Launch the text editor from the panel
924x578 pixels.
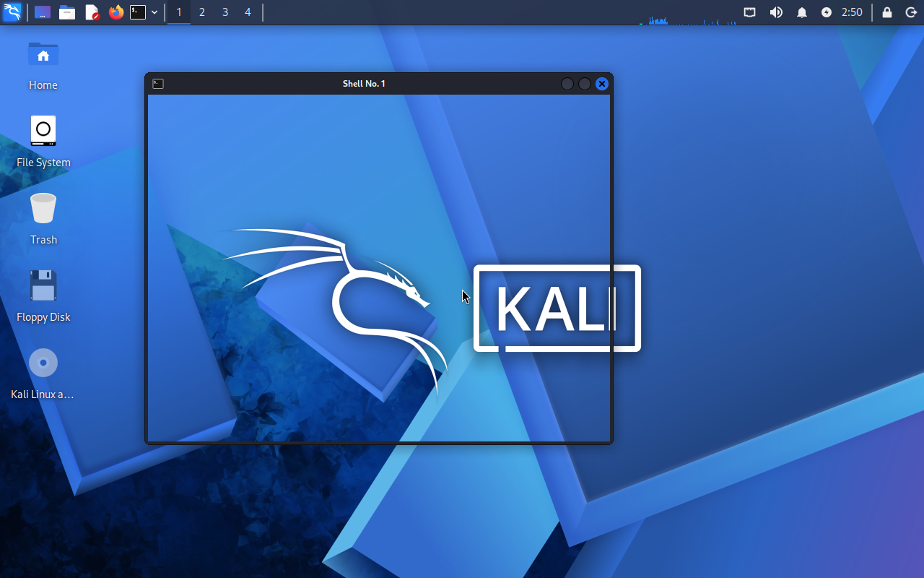[92, 12]
